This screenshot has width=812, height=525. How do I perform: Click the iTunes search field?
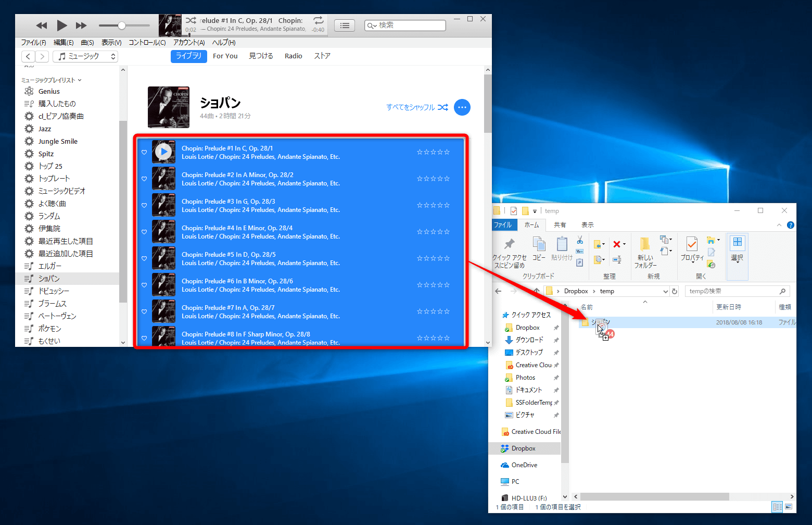tap(405, 25)
